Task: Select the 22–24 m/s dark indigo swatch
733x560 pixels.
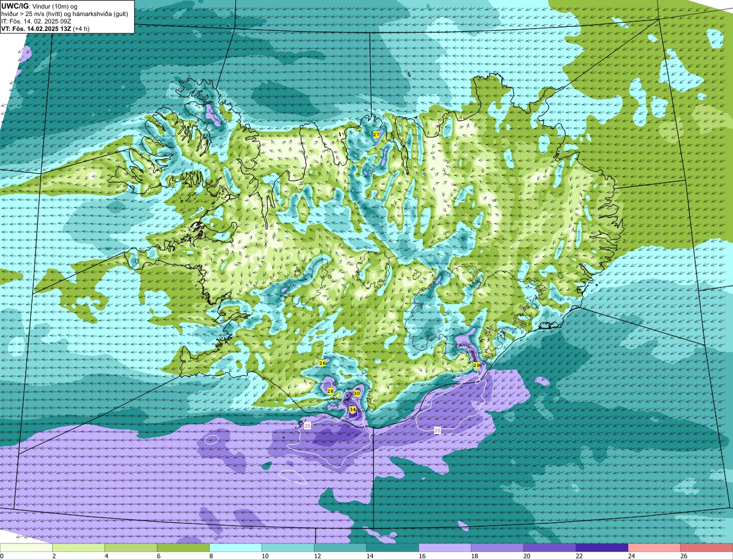Action: 602,548
